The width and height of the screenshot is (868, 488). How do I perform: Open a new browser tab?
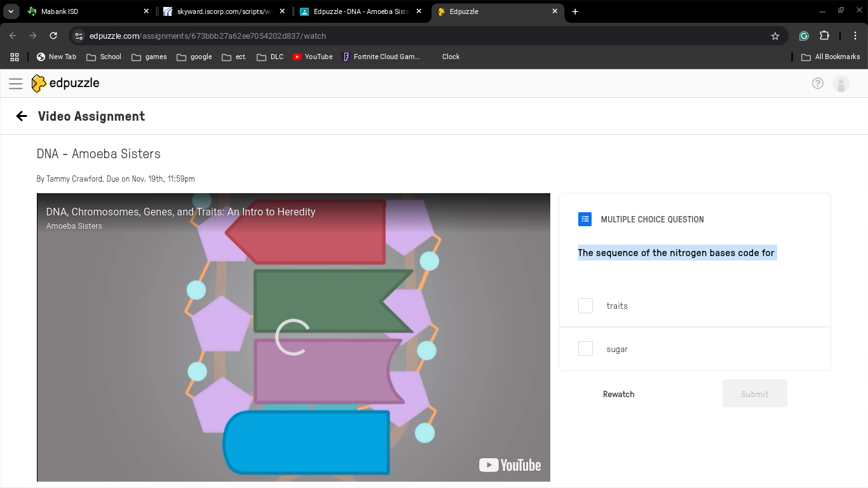tap(575, 11)
